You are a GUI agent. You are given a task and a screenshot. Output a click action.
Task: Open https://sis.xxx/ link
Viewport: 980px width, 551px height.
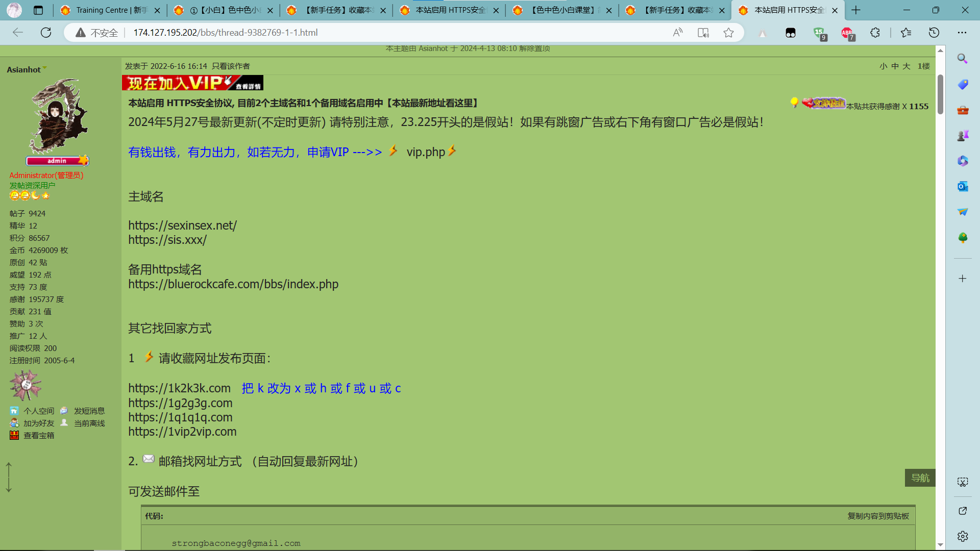tap(167, 240)
